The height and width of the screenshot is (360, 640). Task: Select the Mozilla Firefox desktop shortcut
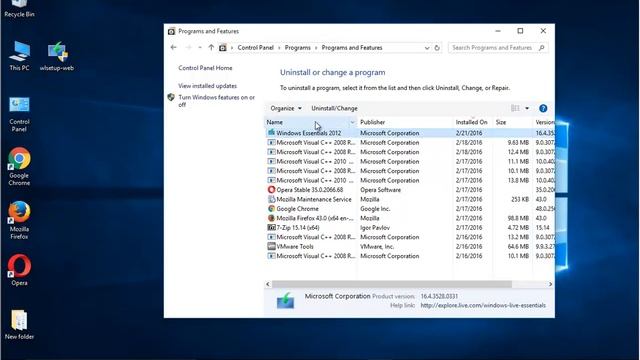[19, 220]
